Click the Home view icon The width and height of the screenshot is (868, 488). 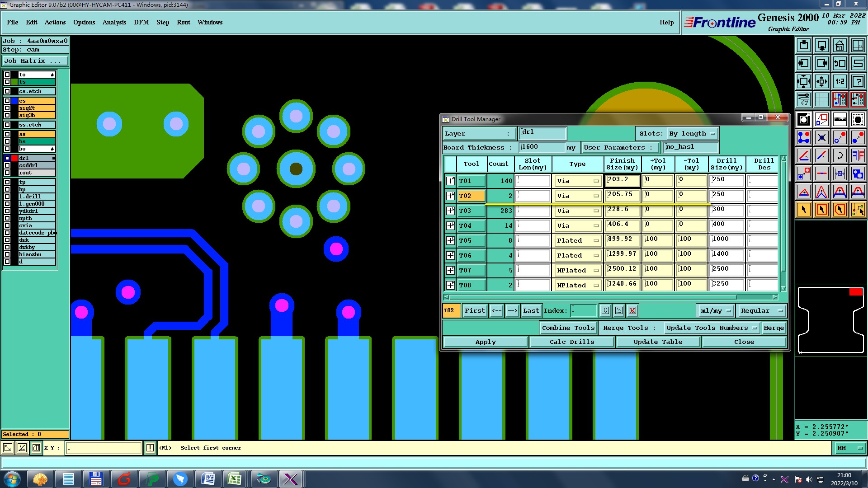coord(840,45)
